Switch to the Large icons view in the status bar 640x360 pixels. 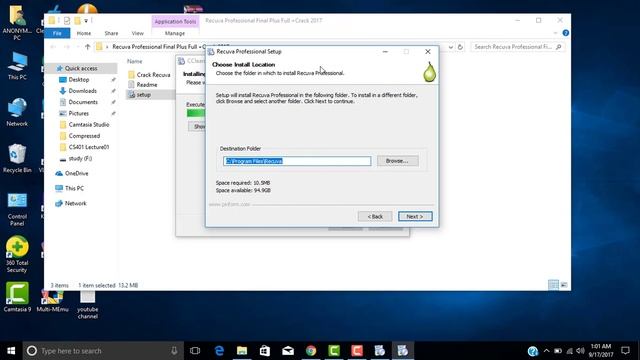point(564,285)
